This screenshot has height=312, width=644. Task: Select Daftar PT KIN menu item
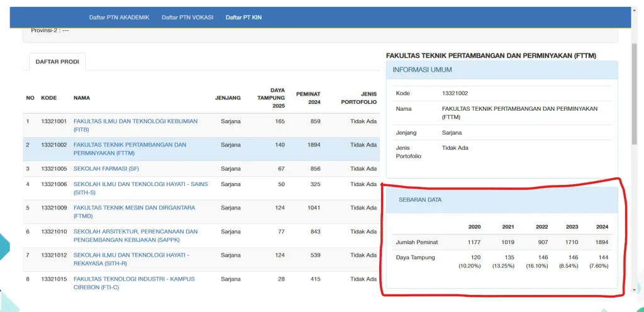tap(243, 17)
